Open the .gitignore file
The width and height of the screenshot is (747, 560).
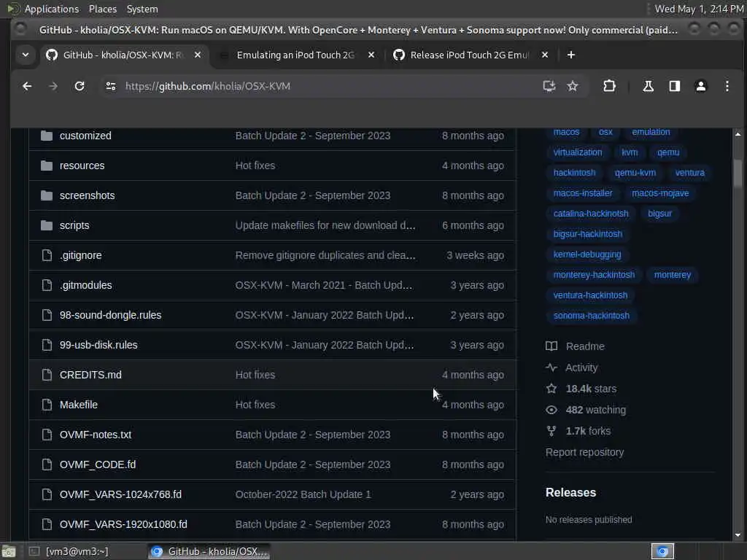(x=80, y=255)
